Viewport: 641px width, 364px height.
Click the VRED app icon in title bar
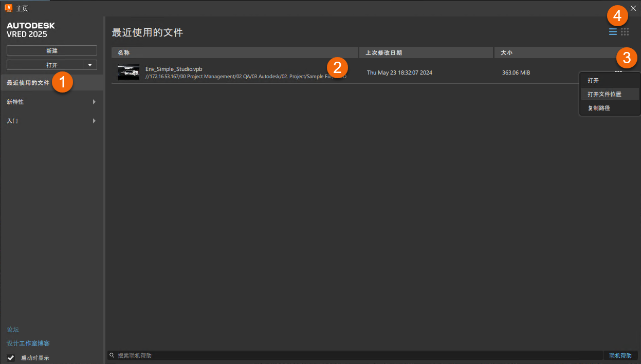8,8
